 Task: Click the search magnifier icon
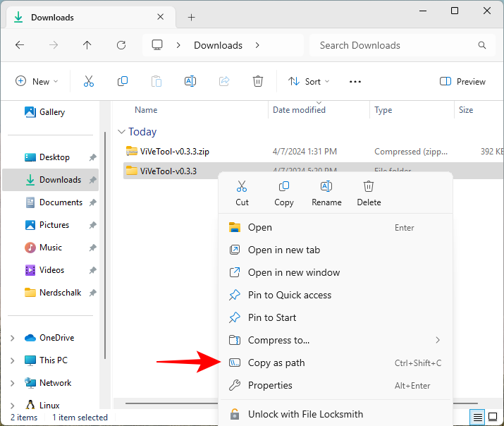482,45
